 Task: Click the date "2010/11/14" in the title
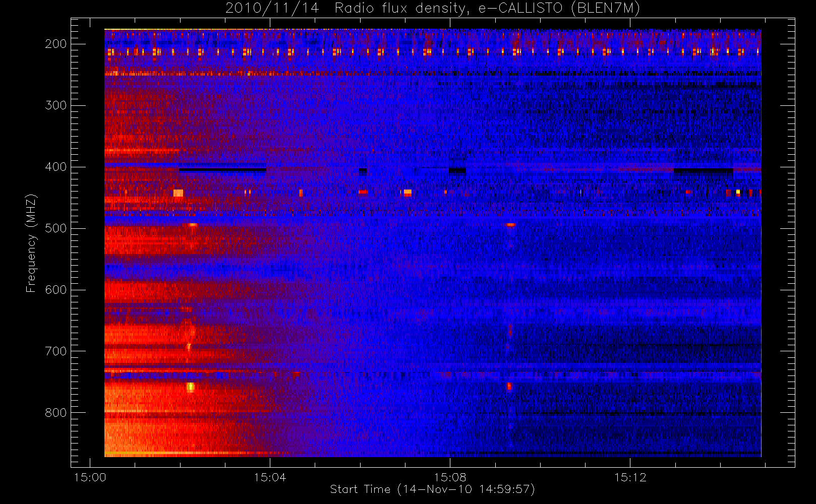point(272,9)
